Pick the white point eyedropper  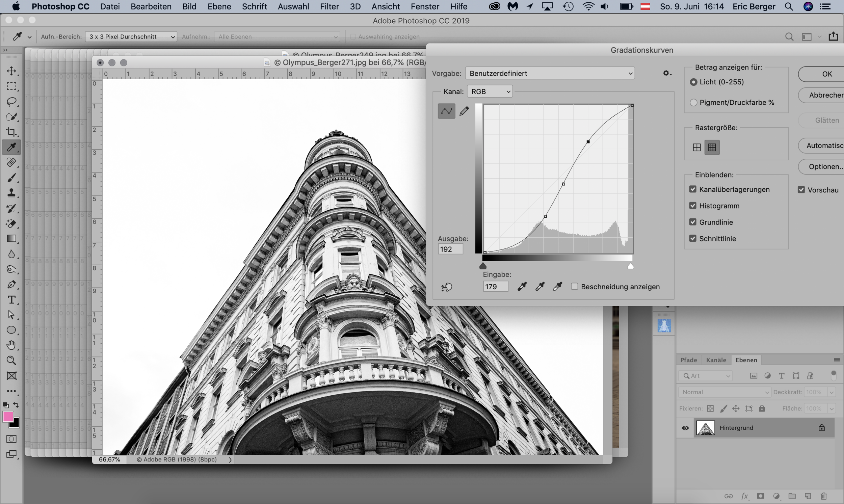557,287
